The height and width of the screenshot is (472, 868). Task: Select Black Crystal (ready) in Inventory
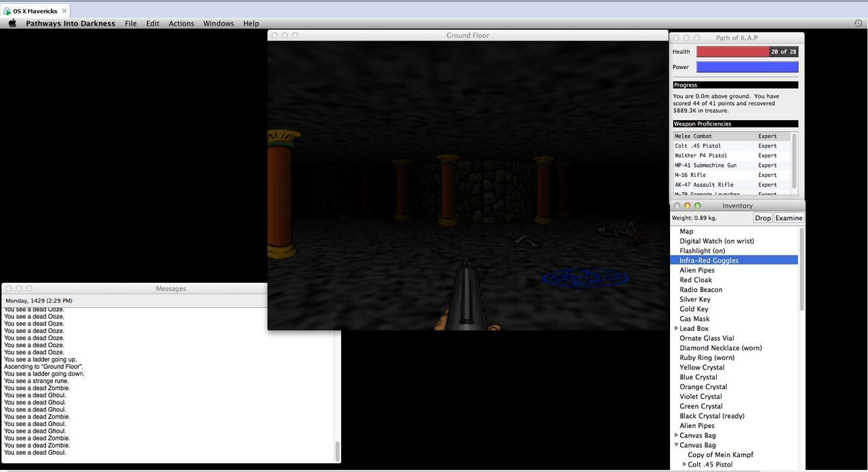(x=711, y=416)
